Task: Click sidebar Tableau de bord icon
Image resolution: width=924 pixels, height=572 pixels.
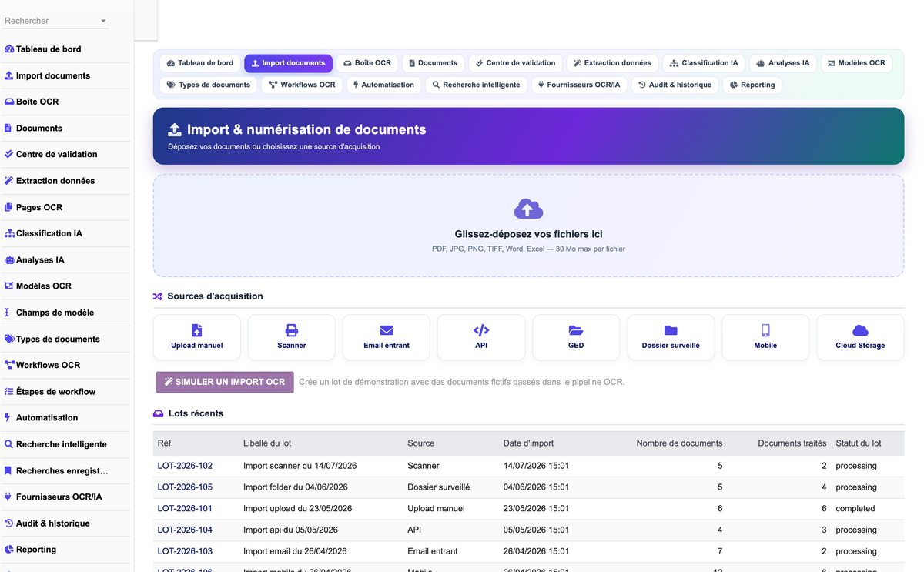Action: click(9, 49)
